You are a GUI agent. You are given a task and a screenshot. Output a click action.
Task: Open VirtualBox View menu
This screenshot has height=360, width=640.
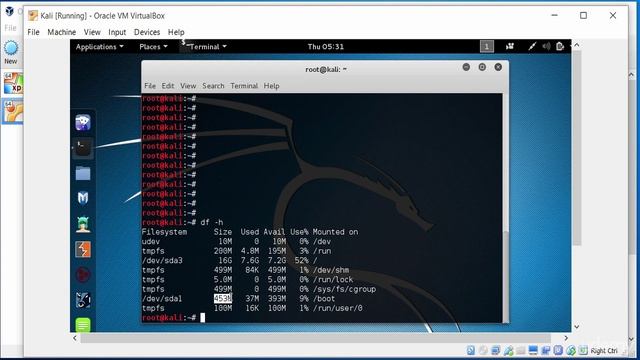pos(92,32)
